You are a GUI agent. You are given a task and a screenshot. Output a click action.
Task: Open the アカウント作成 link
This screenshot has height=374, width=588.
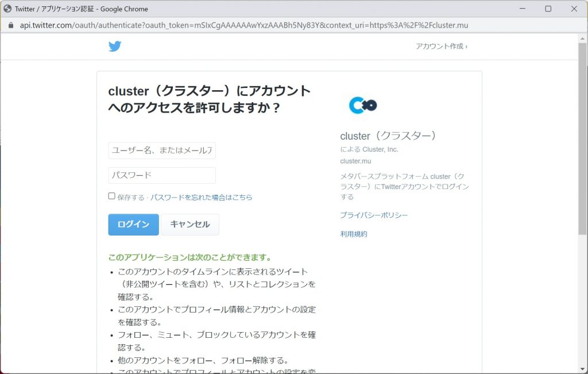point(442,46)
